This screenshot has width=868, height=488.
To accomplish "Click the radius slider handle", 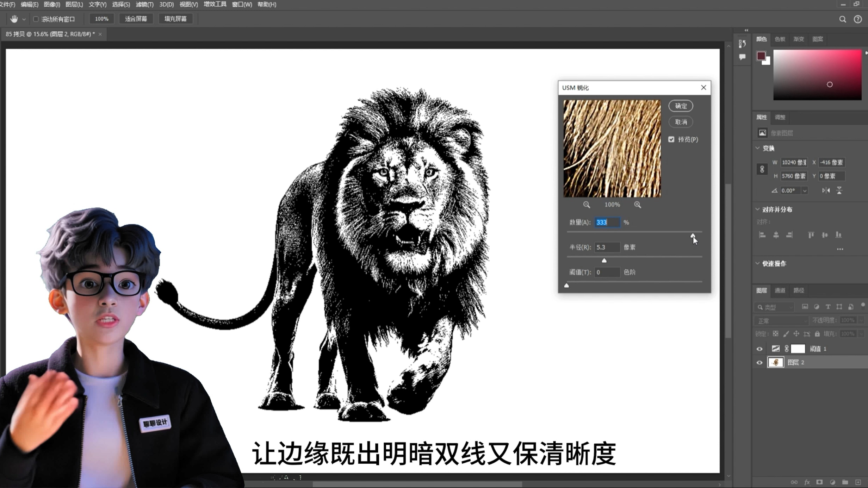I will pos(604,261).
